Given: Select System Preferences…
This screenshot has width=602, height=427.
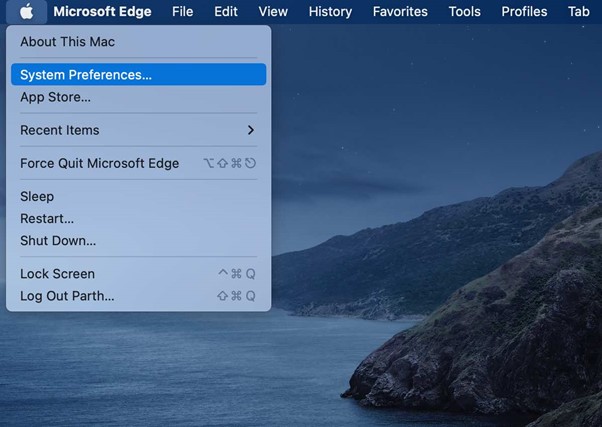Looking at the screenshot, I should (139, 74).
